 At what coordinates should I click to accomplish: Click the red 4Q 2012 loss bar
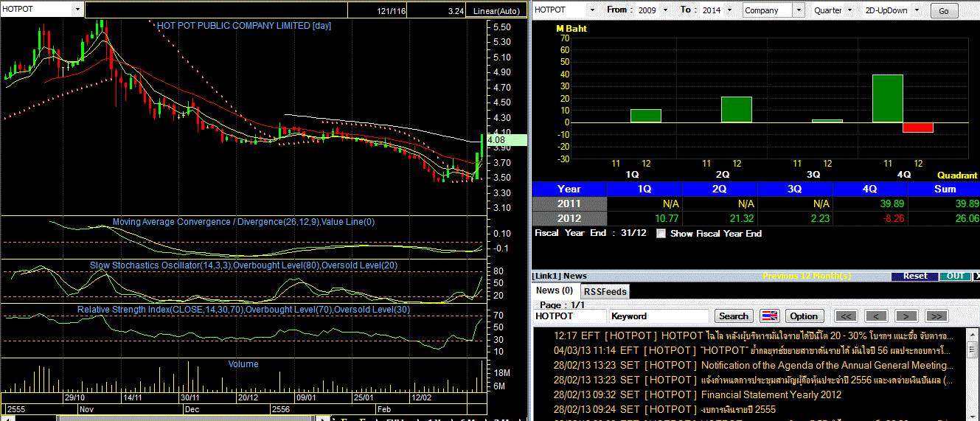917,128
